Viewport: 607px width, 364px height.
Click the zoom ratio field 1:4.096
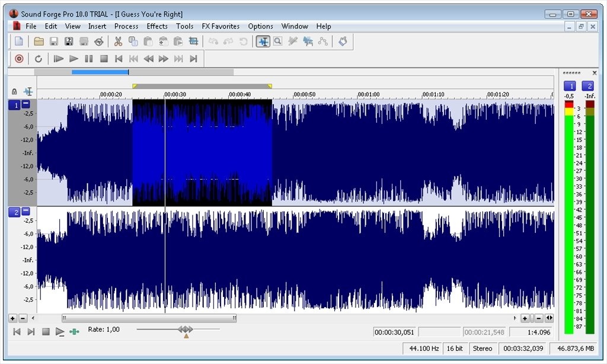531,332
